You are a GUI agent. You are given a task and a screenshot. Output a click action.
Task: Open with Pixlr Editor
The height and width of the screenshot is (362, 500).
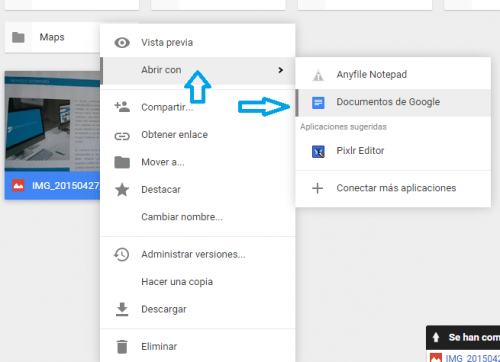[x=393, y=151]
